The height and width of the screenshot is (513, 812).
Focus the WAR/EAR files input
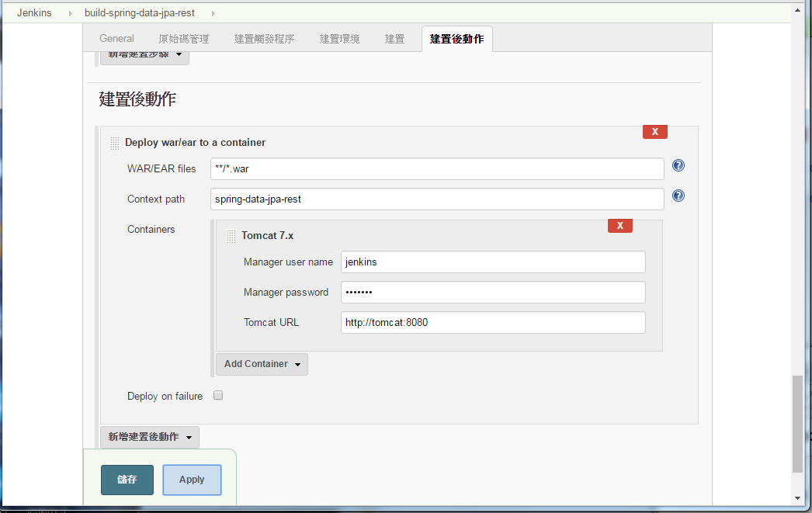coord(437,168)
